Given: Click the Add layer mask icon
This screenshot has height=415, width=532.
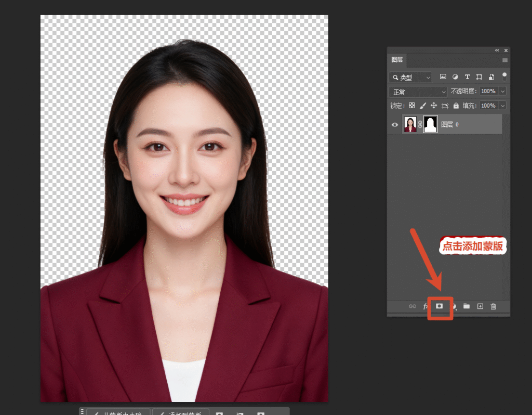Looking at the screenshot, I should [440, 306].
